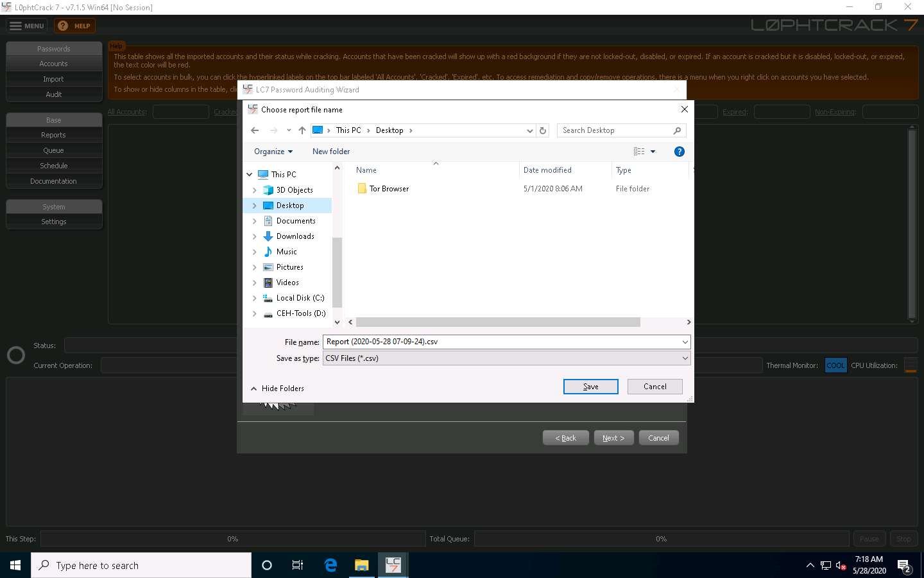Open Import in LC7 sidebar

pos(54,79)
